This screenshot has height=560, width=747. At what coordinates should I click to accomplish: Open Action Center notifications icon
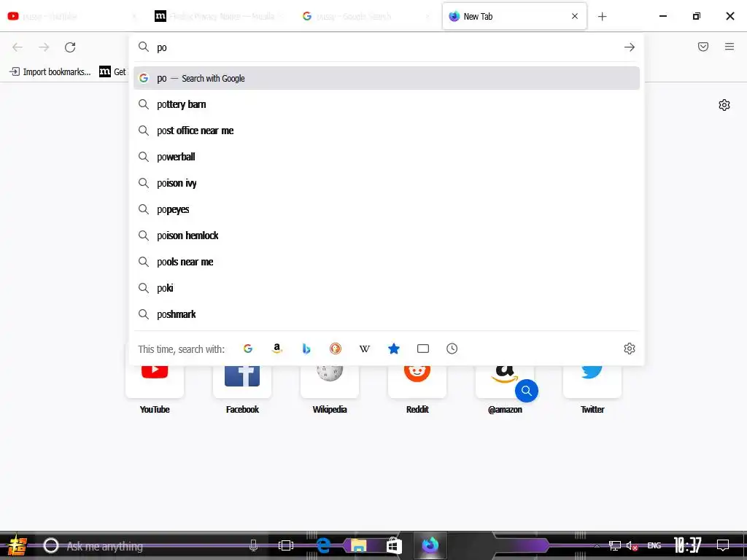(x=723, y=545)
